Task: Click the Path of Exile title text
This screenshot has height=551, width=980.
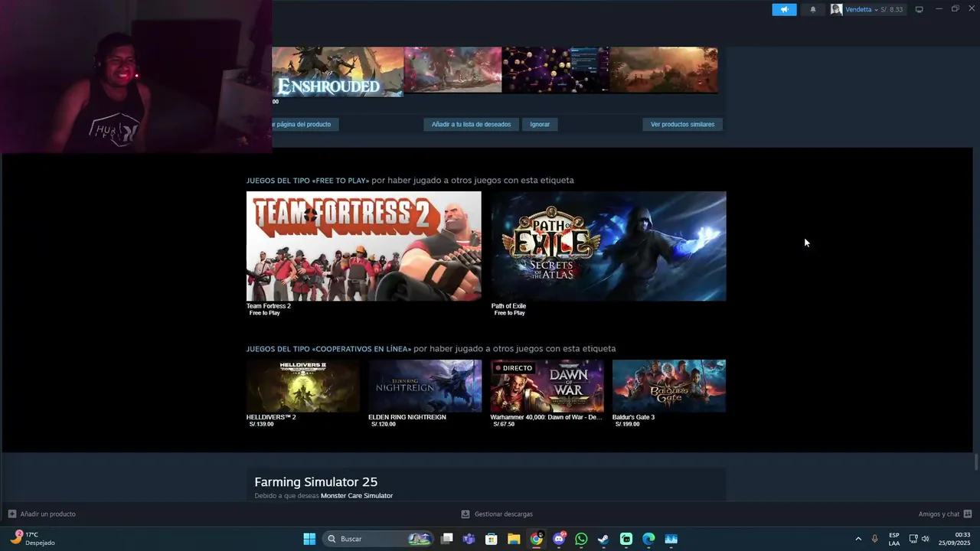Action: tap(508, 306)
